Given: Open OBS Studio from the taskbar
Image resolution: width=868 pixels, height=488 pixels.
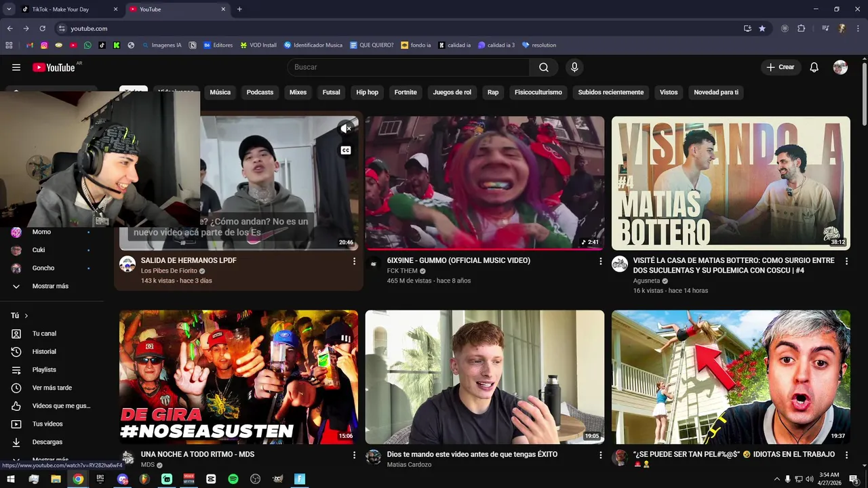Looking at the screenshot, I should pyautogui.click(x=256, y=479).
